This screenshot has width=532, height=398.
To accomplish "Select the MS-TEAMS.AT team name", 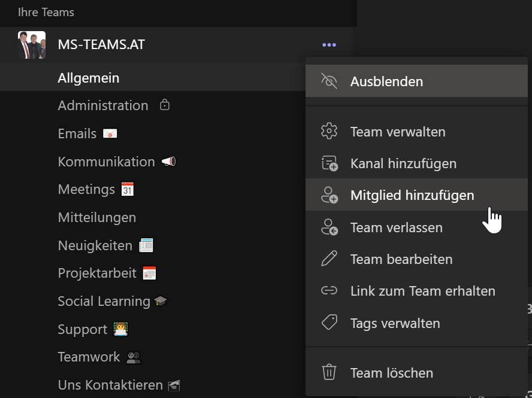I will point(101,45).
